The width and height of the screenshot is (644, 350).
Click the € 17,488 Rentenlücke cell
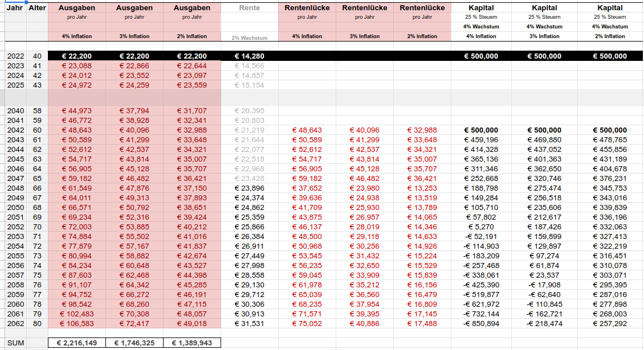click(x=422, y=324)
